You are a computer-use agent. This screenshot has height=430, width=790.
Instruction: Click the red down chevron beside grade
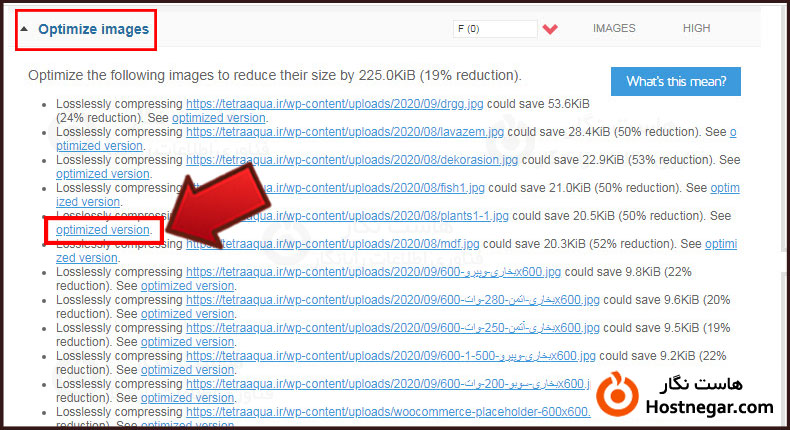[549, 29]
